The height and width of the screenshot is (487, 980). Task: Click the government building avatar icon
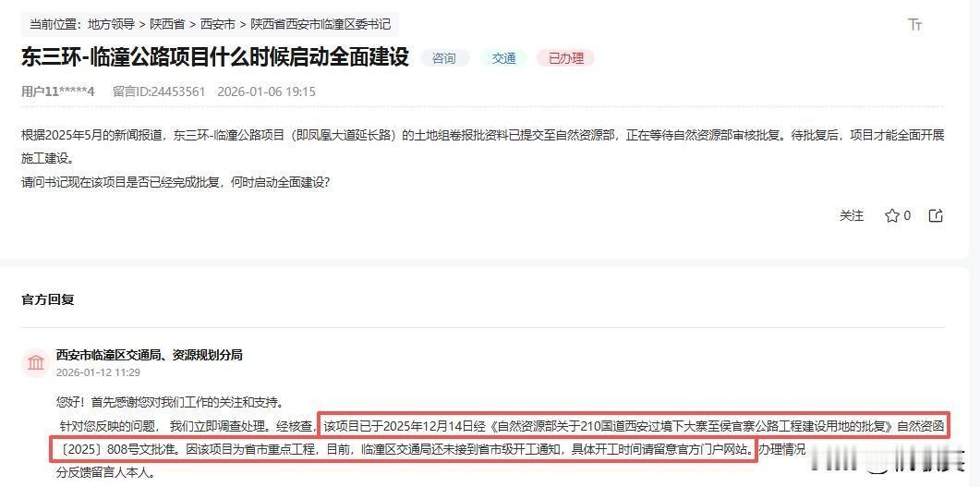36,362
